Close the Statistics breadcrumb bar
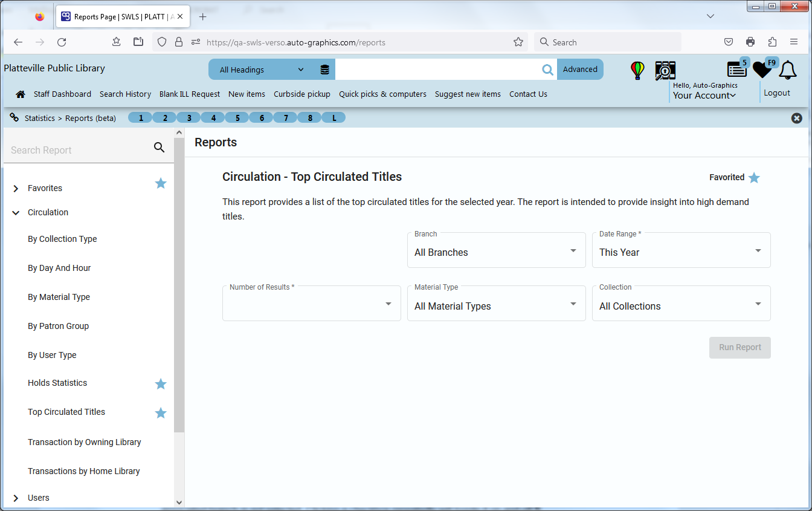Screen dimensions: 812x511 pyautogui.click(x=797, y=118)
